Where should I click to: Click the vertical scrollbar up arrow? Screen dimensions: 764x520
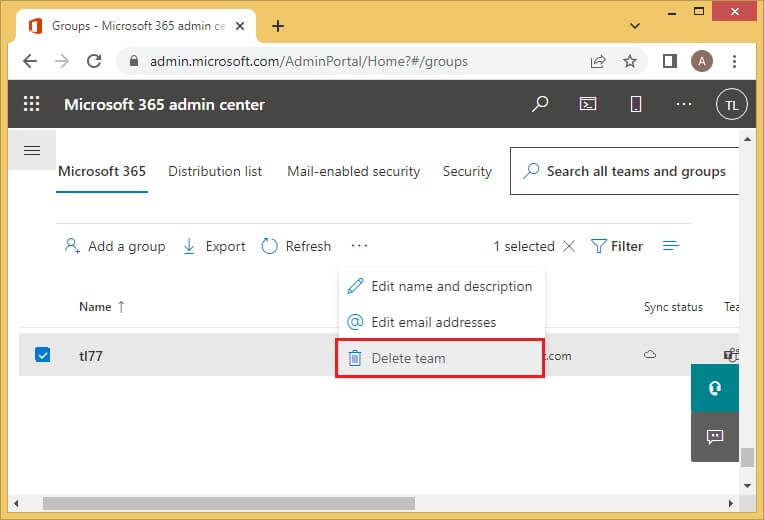(747, 139)
